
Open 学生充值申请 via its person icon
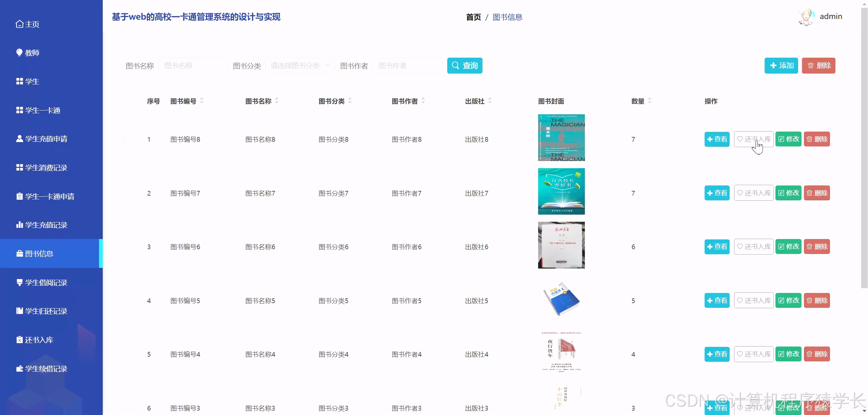coord(19,139)
